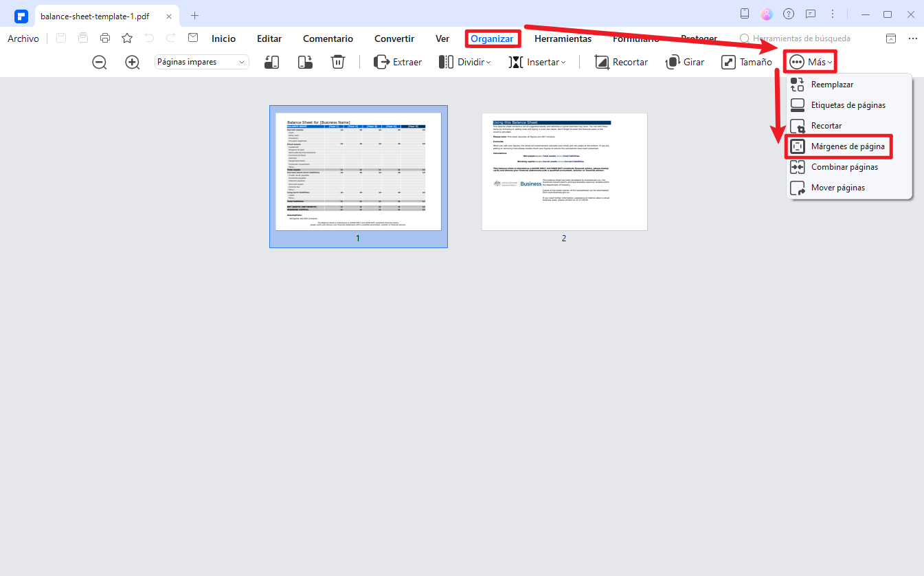Click the zoom out magnifier icon
The image size is (924, 576).
tap(100, 62)
